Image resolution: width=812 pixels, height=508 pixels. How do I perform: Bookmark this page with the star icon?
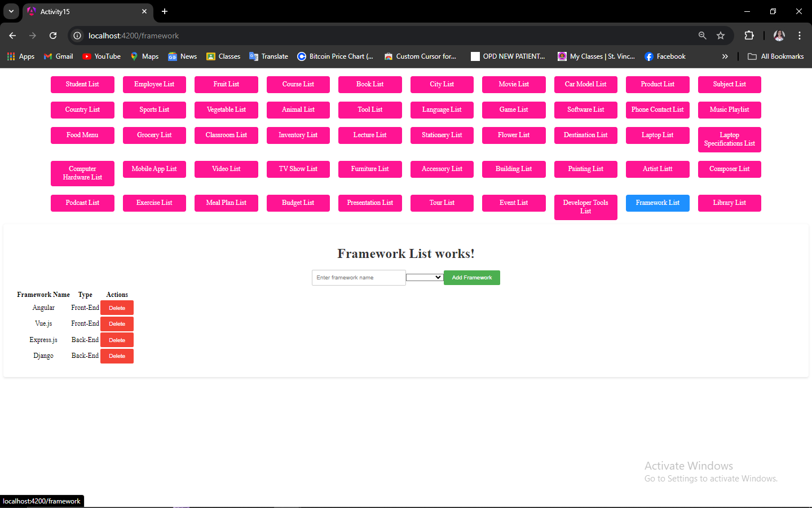tap(721, 36)
